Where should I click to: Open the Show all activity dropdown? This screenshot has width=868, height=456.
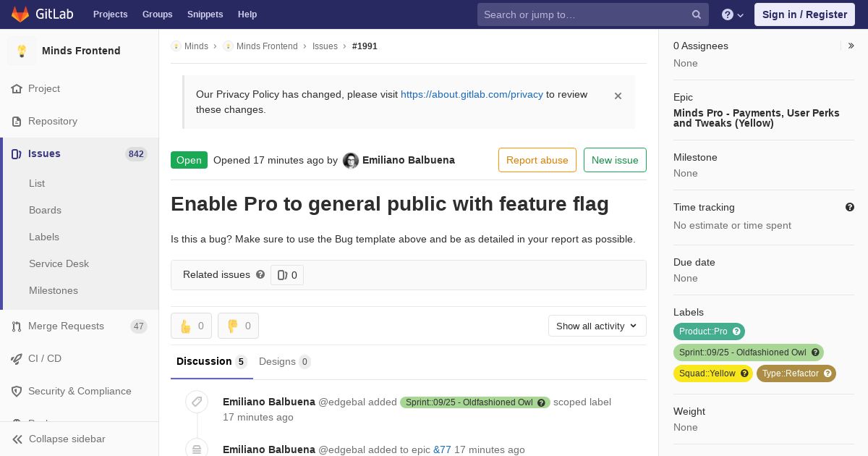click(x=597, y=326)
